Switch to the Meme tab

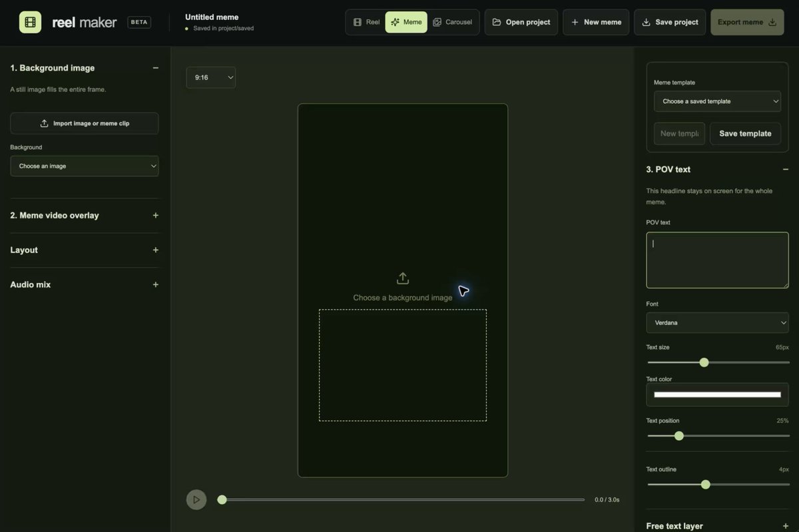406,22
